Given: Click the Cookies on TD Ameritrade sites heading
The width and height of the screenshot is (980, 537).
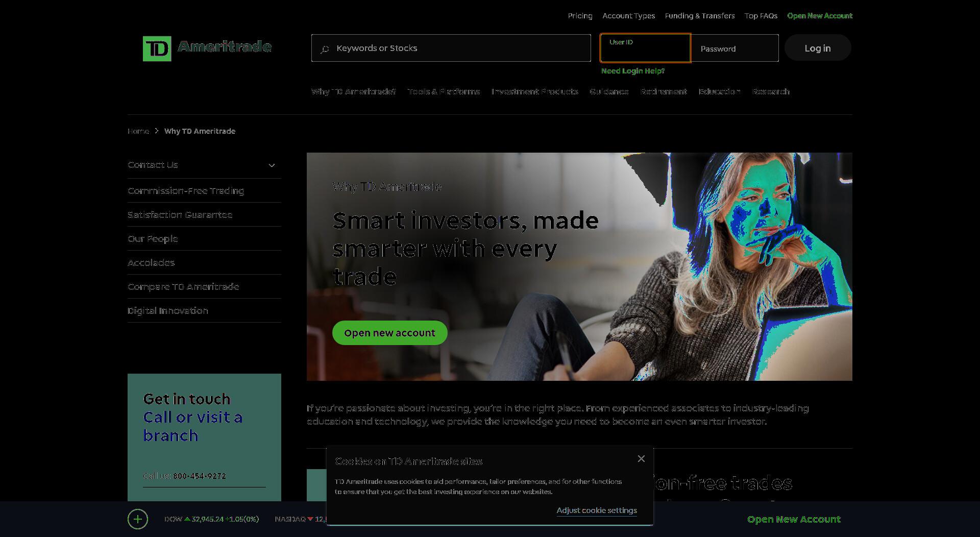Looking at the screenshot, I should (408, 461).
